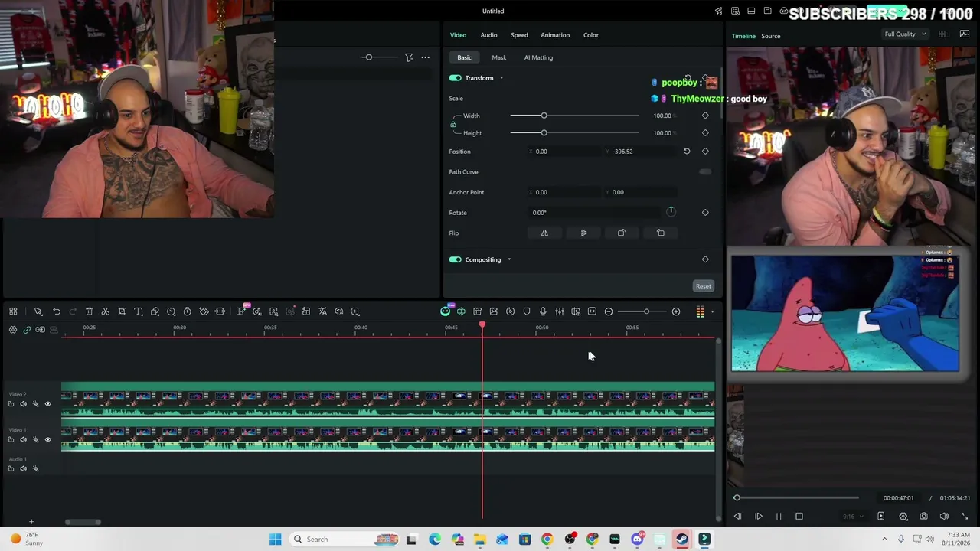The width and height of the screenshot is (980, 551).
Task: Add keyframe for Rotate
Action: 705,213
